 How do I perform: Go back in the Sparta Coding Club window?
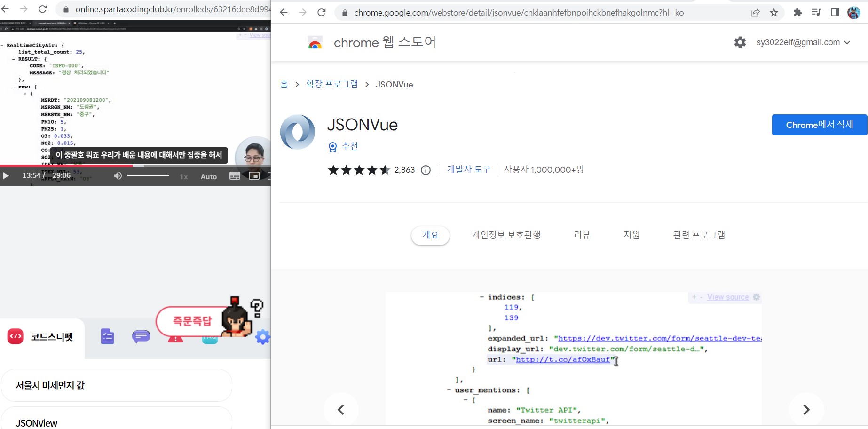(x=6, y=9)
